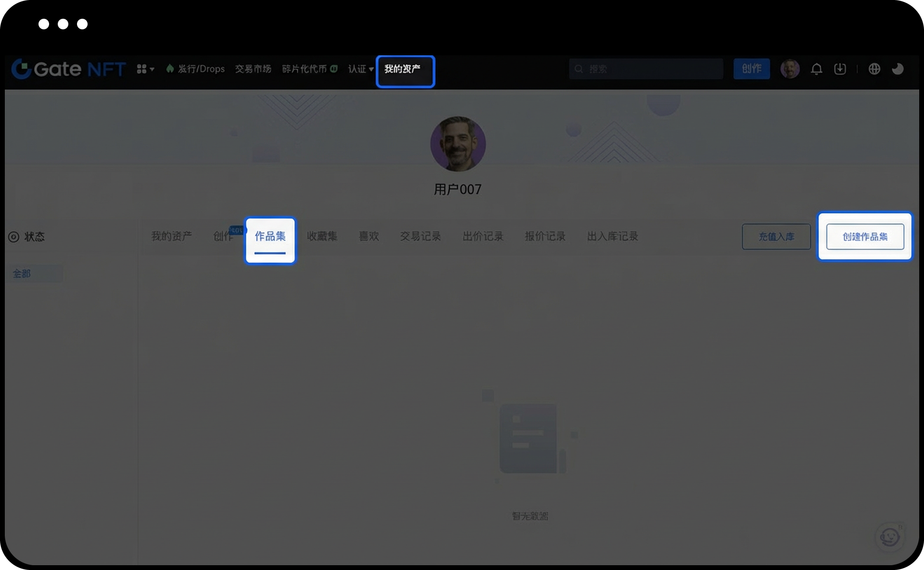
Task: Open 我的资产 in the top navigation
Action: [x=403, y=69]
